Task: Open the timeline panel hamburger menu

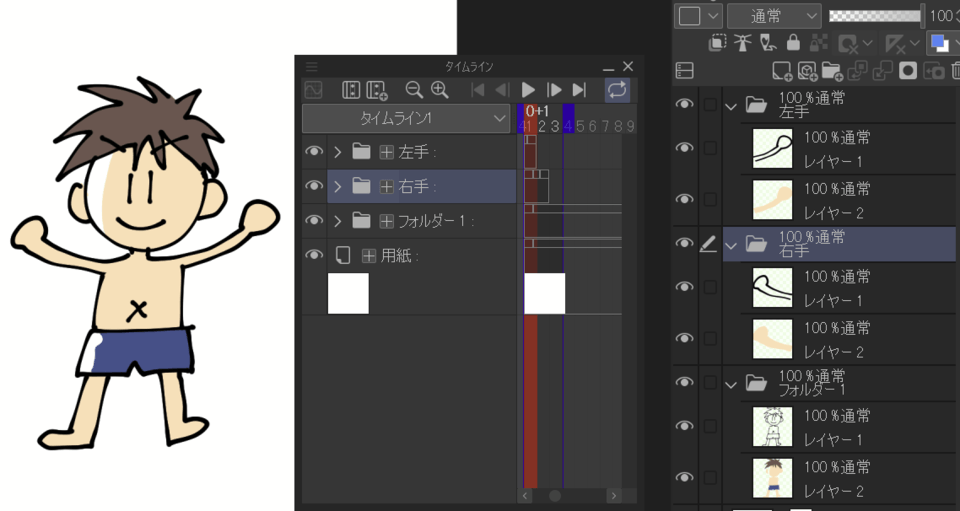Action: (312, 67)
